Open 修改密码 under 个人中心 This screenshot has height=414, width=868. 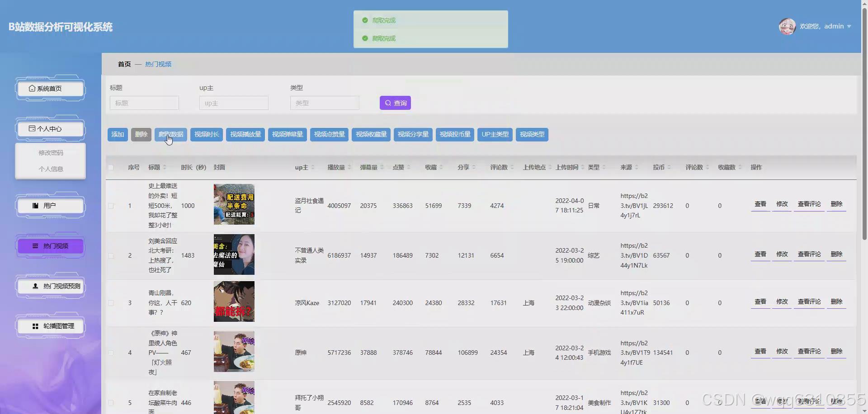click(x=51, y=153)
